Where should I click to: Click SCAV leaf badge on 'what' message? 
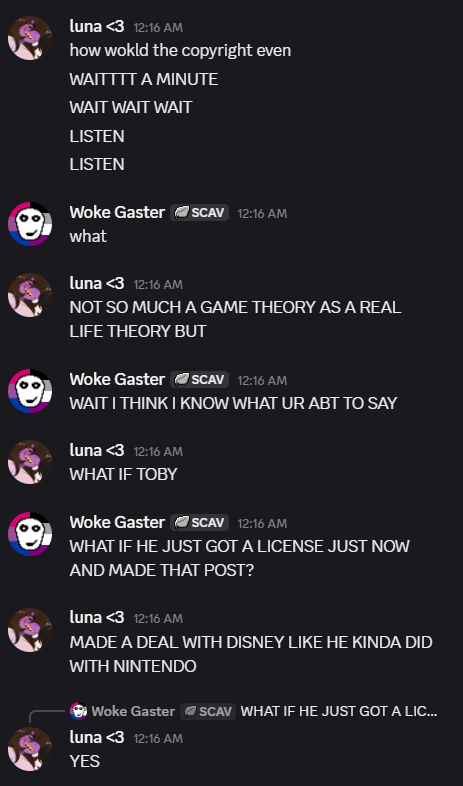[199, 213]
